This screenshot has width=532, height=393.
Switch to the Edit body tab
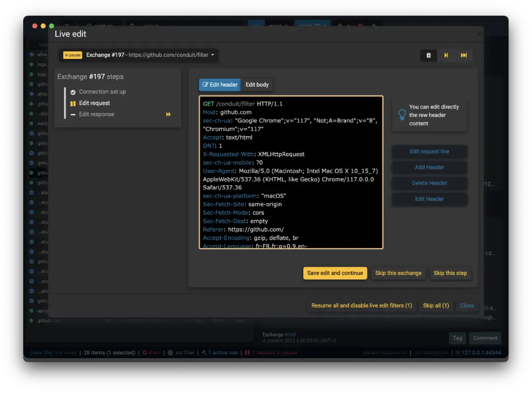coord(257,85)
